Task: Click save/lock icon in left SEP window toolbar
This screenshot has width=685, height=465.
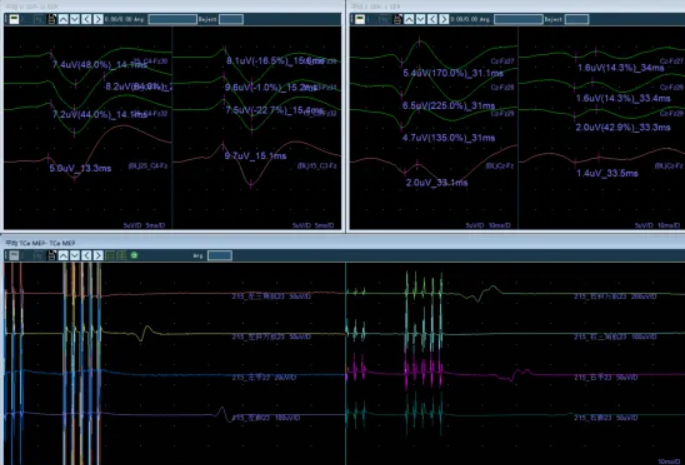Action: (52, 19)
